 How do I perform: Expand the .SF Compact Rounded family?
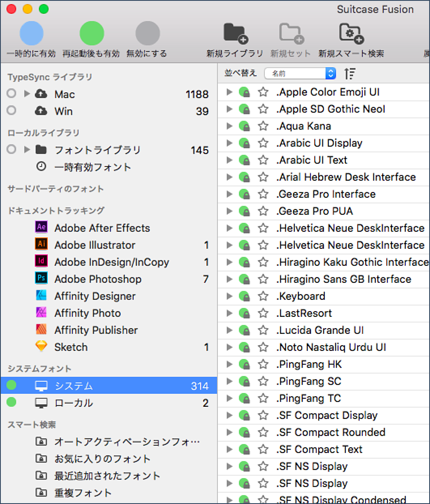[x=229, y=432]
